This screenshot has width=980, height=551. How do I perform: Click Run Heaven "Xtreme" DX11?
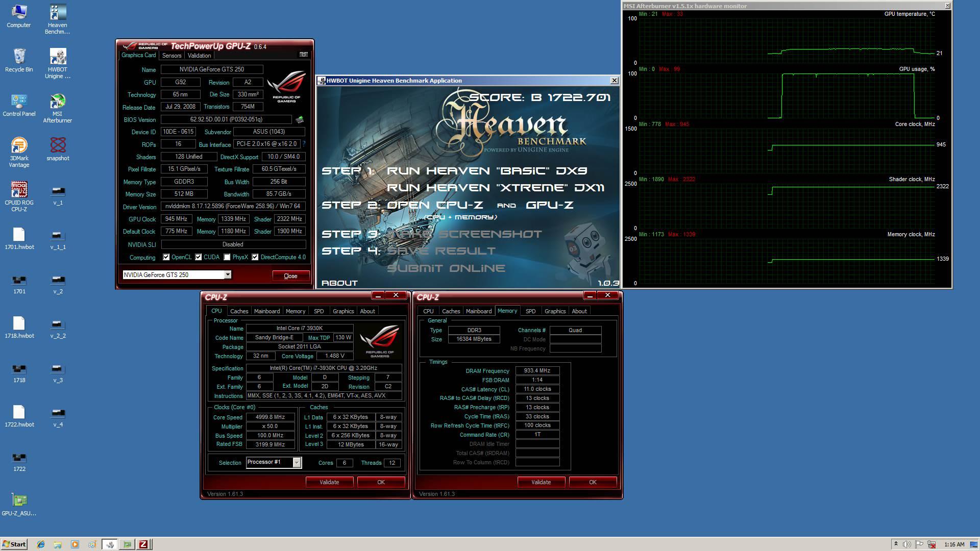pyautogui.click(x=495, y=187)
